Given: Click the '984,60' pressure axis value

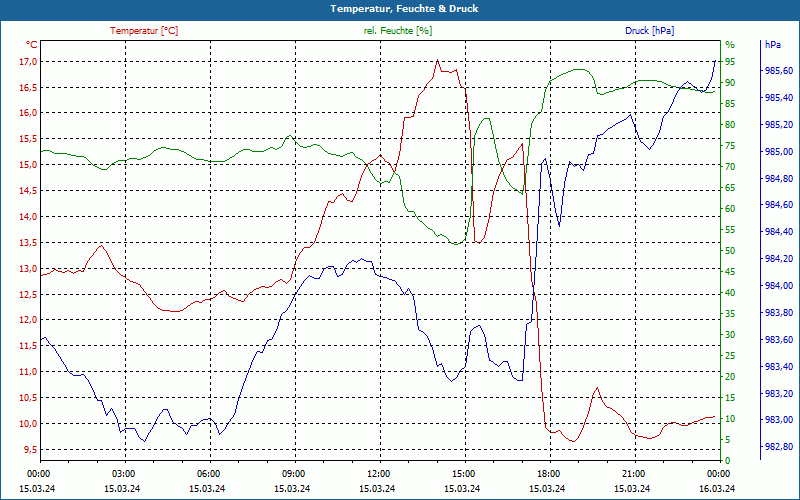Looking at the screenshot, I should [779, 205].
